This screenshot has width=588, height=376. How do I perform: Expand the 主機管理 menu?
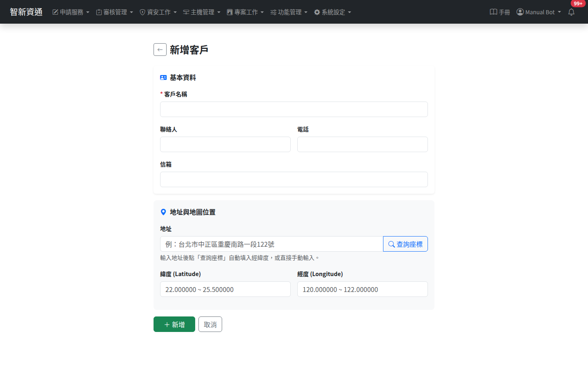pos(202,12)
